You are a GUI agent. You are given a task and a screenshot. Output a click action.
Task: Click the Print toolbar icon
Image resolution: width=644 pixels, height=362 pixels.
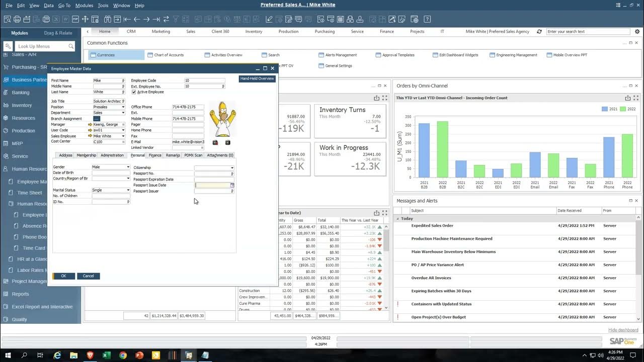coord(17,19)
